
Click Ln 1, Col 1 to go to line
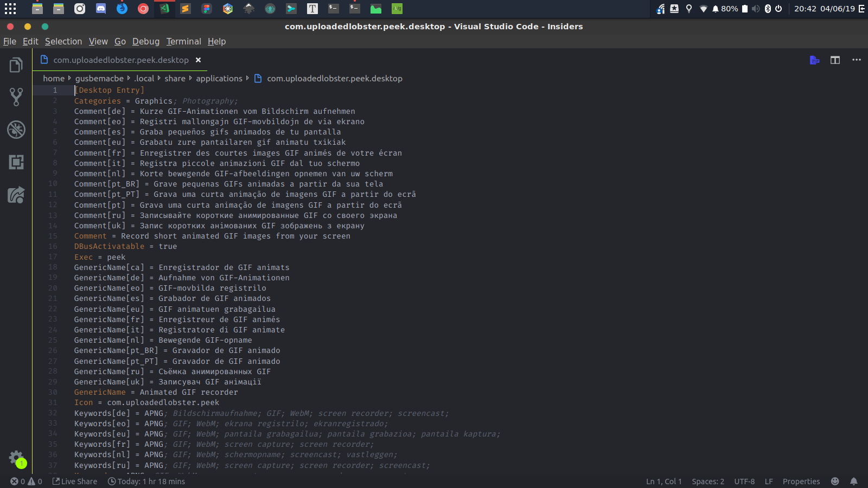pyautogui.click(x=663, y=481)
